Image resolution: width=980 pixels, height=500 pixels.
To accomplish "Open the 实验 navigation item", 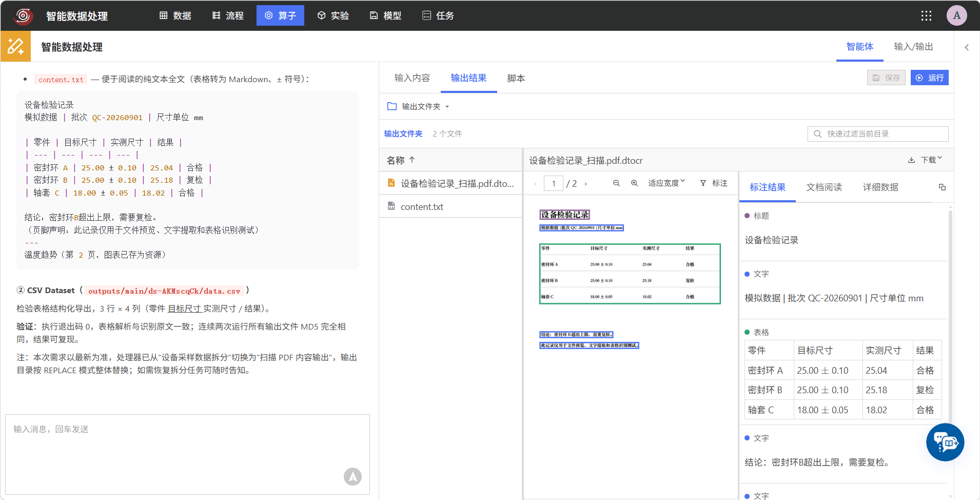I will click(333, 15).
